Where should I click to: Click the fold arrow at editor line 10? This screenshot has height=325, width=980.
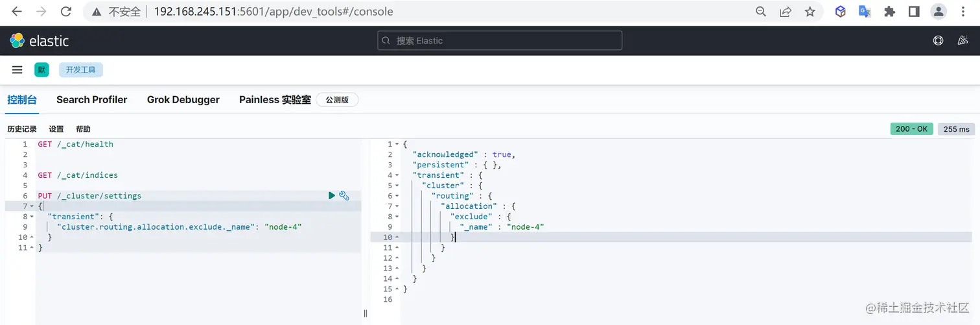pyautogui.click(x=32, y=237)
